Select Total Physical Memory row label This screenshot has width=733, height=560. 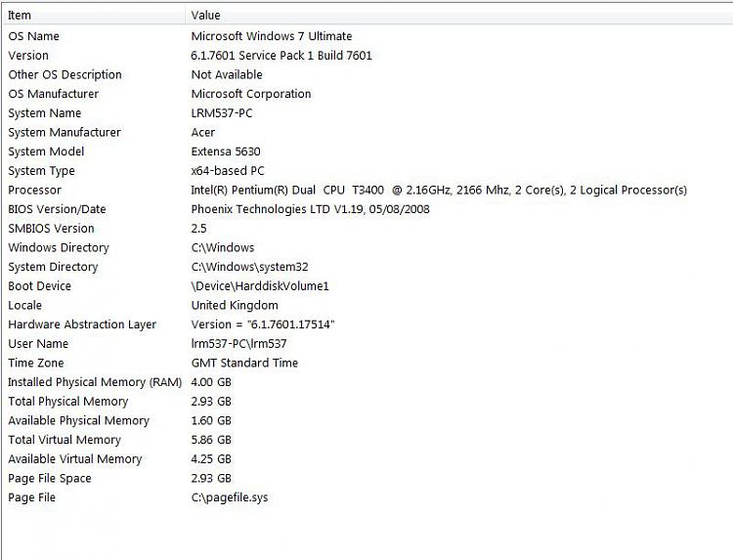tap(68, 401)
